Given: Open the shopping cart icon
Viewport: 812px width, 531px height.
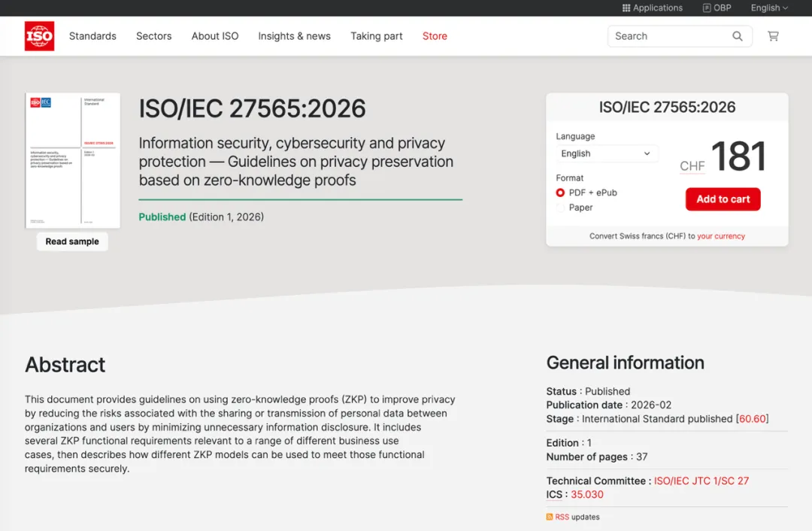Looking at the screenshot, I should [x=773, y=36].
